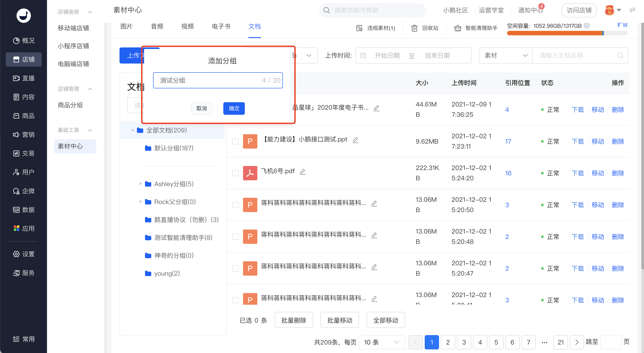
Task: Open the 企微 sidebar item
Action: 23,191
